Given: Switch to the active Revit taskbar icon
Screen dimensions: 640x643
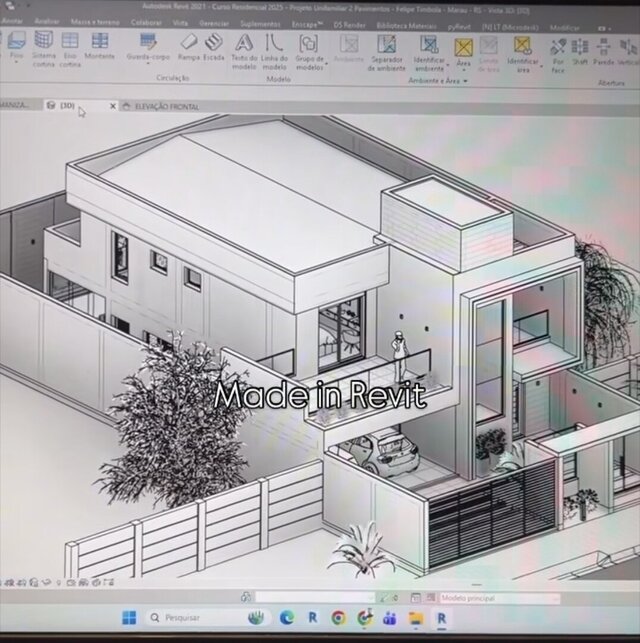Looking at the screenshot, I should pos(441,618).
